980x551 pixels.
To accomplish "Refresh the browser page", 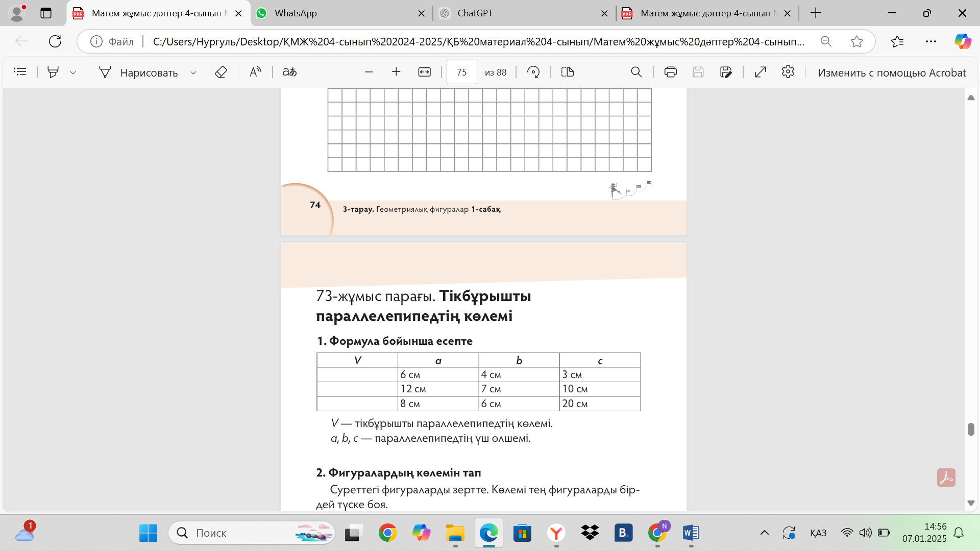I will (55, 41).
